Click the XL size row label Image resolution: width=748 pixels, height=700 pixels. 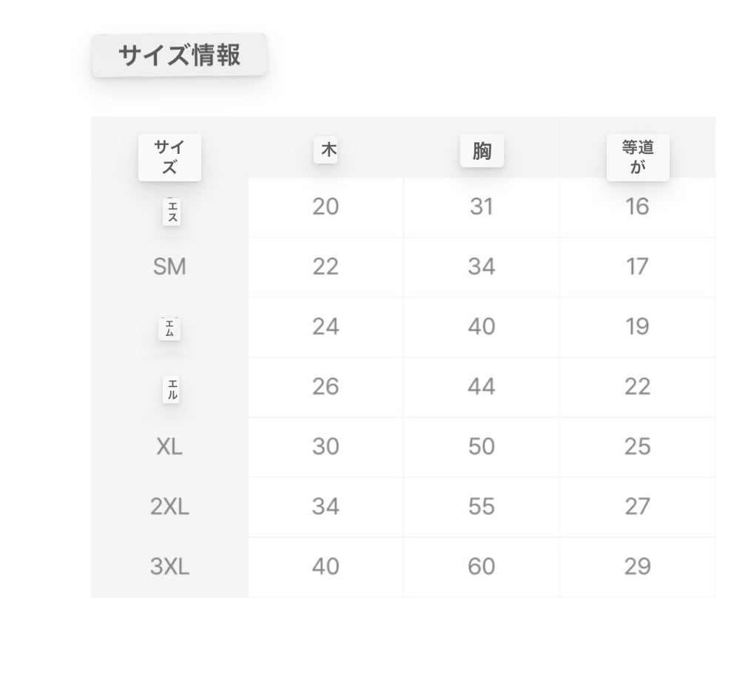[169, 447]
